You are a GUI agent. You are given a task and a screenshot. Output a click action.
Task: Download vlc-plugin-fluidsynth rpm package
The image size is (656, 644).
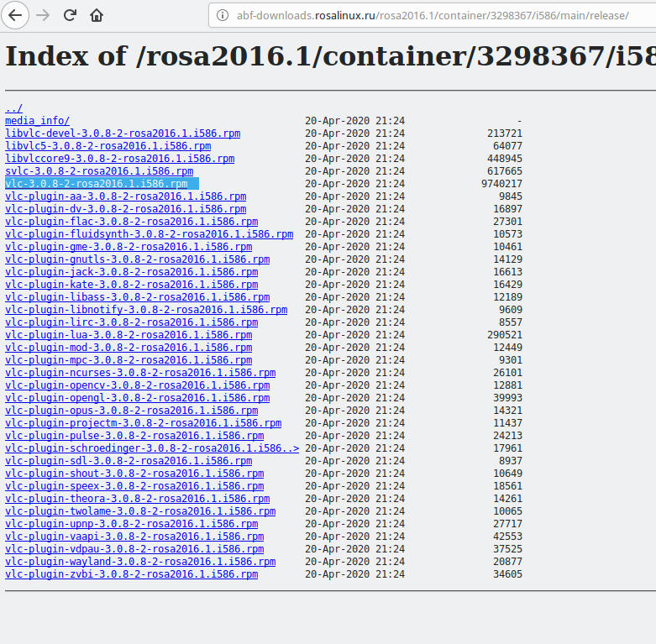(x=149, y=233)
